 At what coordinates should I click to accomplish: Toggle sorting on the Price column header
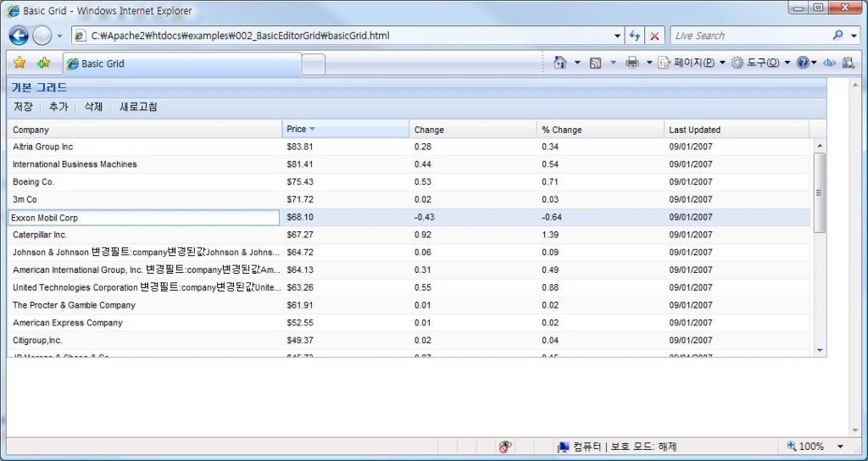point(346,130)
